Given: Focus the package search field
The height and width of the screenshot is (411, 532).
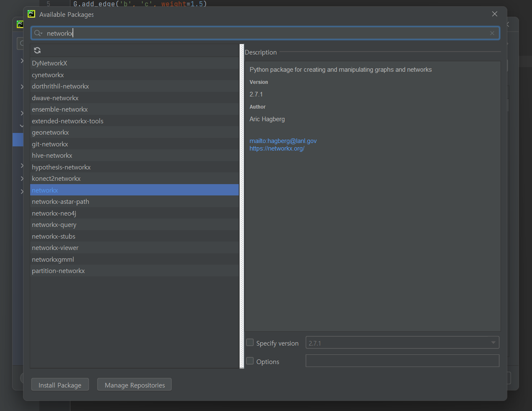Looking at the screenshot, I should 266,33.
